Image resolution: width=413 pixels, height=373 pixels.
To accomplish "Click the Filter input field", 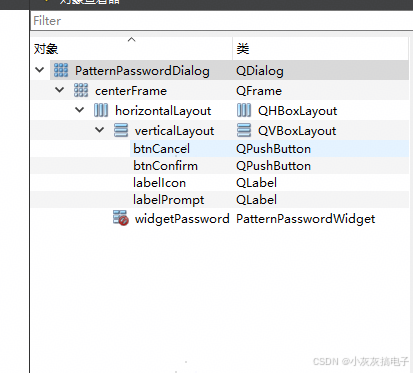I will [x=222, y=21].
